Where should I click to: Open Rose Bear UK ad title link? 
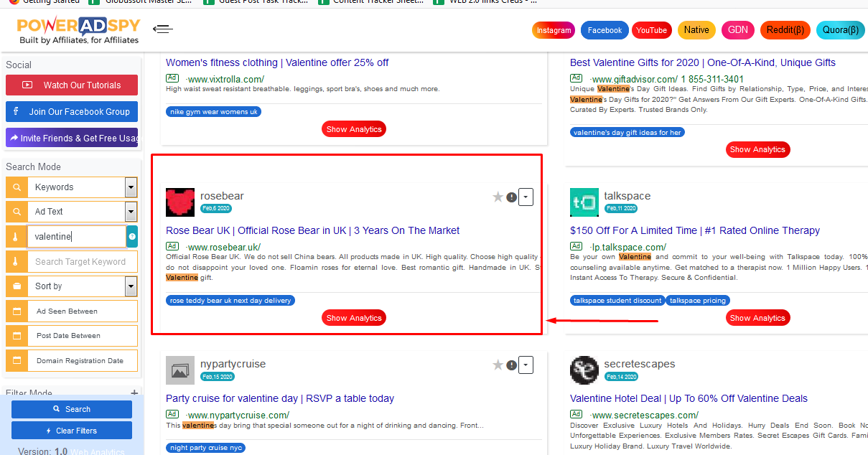[x=313, y=230]
